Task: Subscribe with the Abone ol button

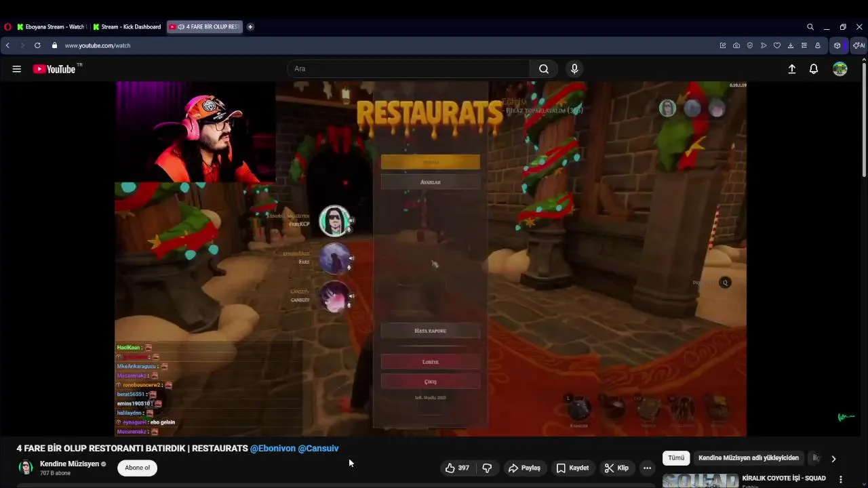Action: (137, 468)
